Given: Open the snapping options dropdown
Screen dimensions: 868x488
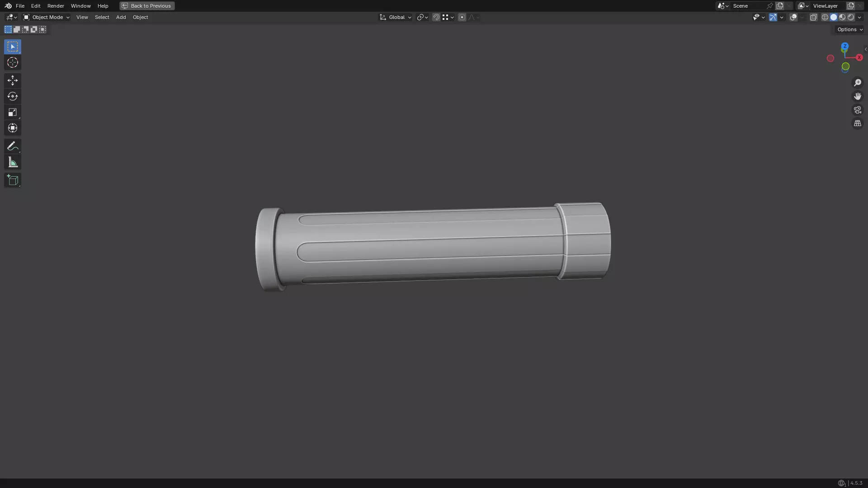Looking at the screenshot, I should pyautogui.click(x=448, y=17).
